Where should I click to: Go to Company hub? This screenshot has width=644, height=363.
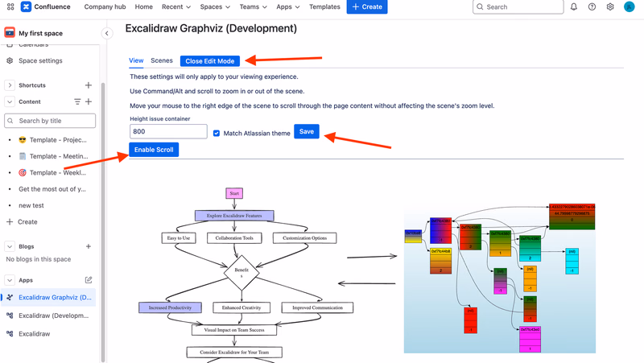coord(105,6)
